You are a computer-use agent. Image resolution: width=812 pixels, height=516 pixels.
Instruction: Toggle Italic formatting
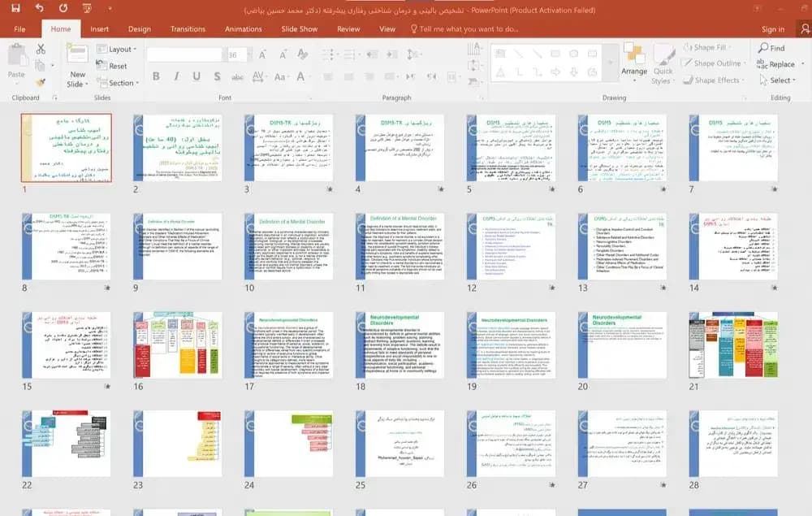click(176, 76)
